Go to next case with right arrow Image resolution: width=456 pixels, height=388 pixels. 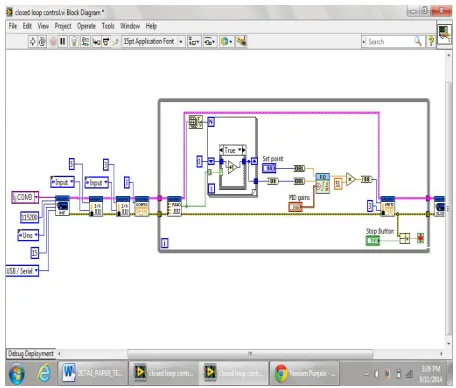click(244, 150)
